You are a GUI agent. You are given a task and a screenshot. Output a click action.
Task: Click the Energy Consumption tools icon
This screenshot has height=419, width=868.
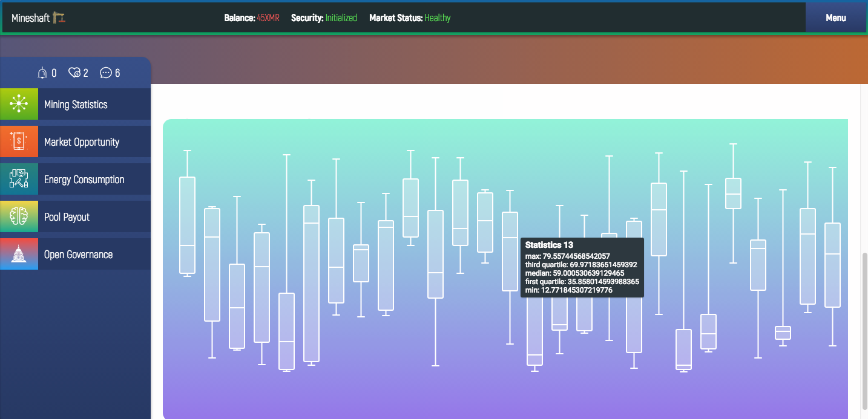[x=19, y=180]
